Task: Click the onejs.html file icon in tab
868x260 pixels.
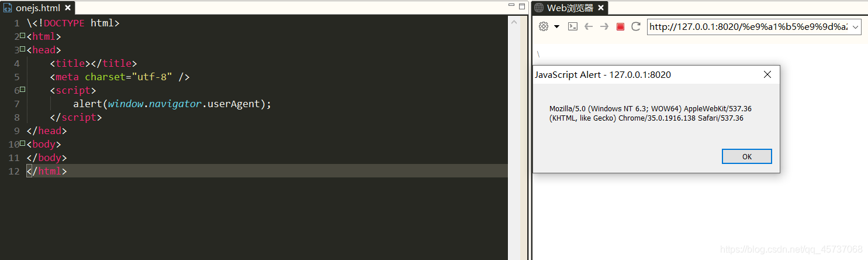Action: click(8, 8)
